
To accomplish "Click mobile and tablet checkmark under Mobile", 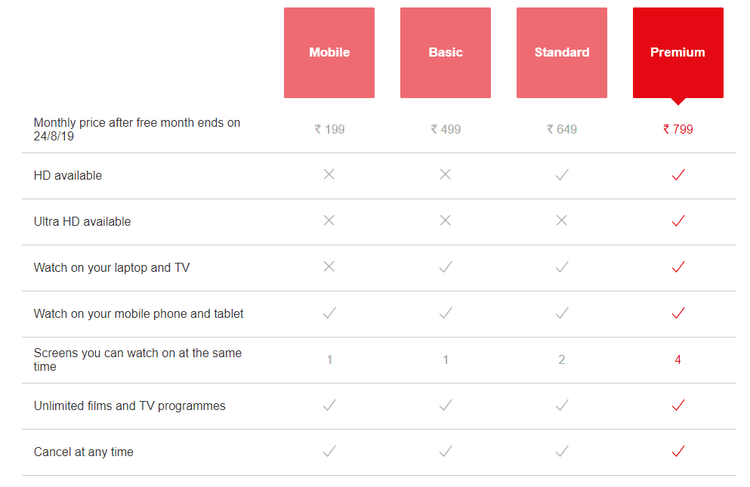I will tap(329, 313).
